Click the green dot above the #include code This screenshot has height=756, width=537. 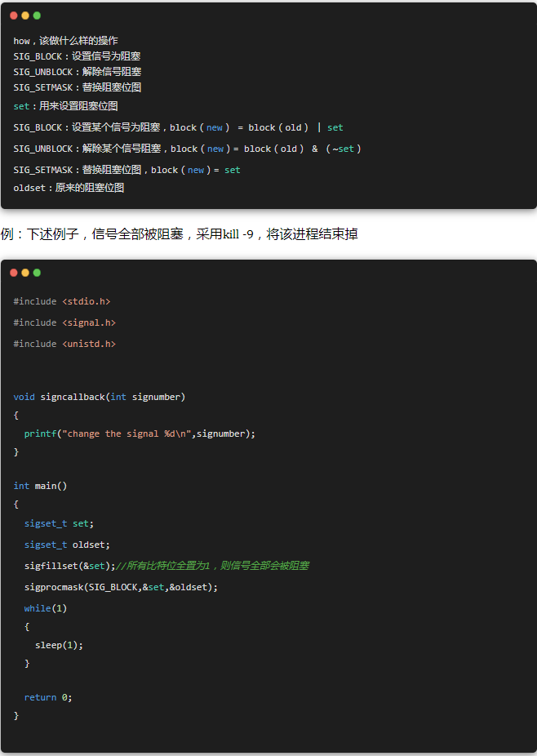coord(37,273)
